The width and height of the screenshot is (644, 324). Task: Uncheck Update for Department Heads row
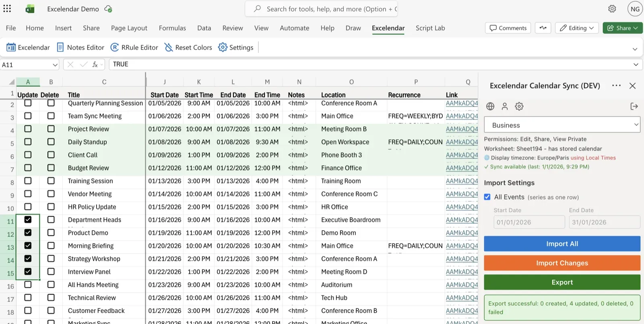click(x=28, y=219)
